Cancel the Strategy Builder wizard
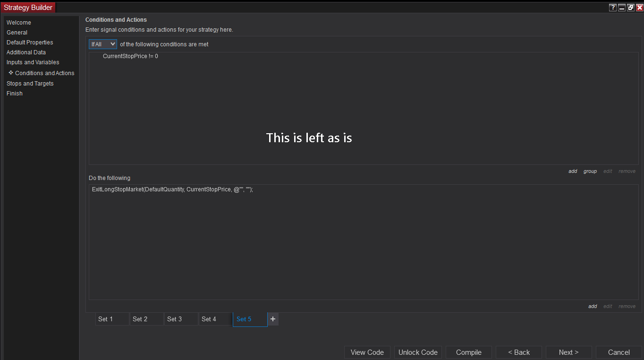Image resolution: width=644 pixels, height=360 pixels. [619, 352]
